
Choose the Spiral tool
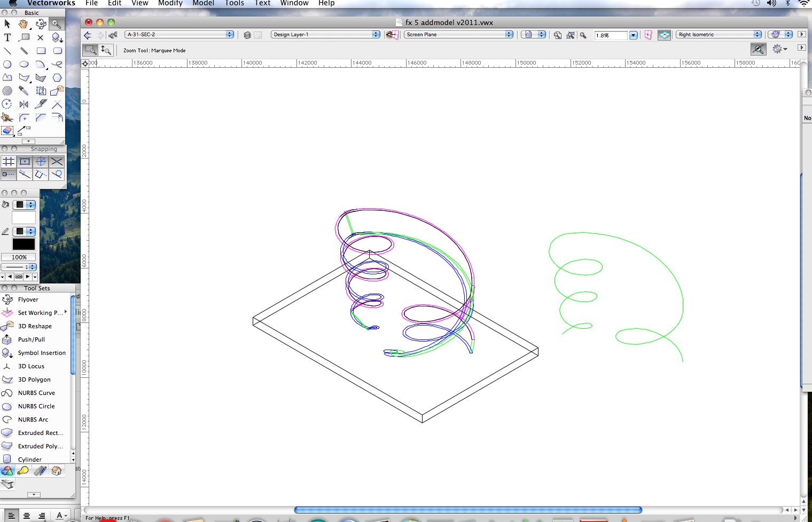click(x=7, y=91)
